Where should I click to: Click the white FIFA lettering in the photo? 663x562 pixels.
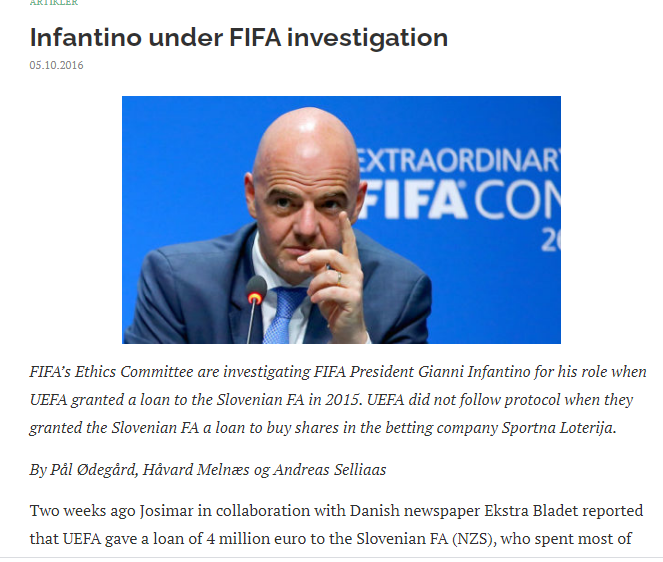coord(412,199)
